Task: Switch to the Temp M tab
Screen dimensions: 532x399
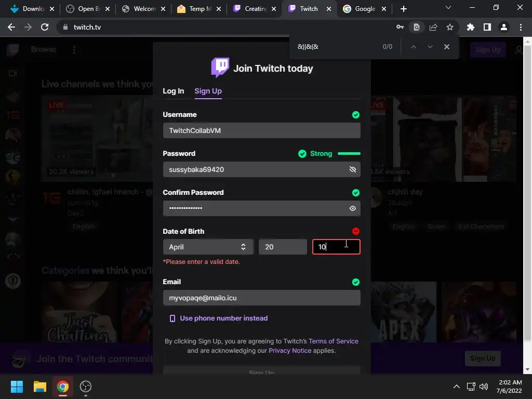Action: (x=199, y=9)
